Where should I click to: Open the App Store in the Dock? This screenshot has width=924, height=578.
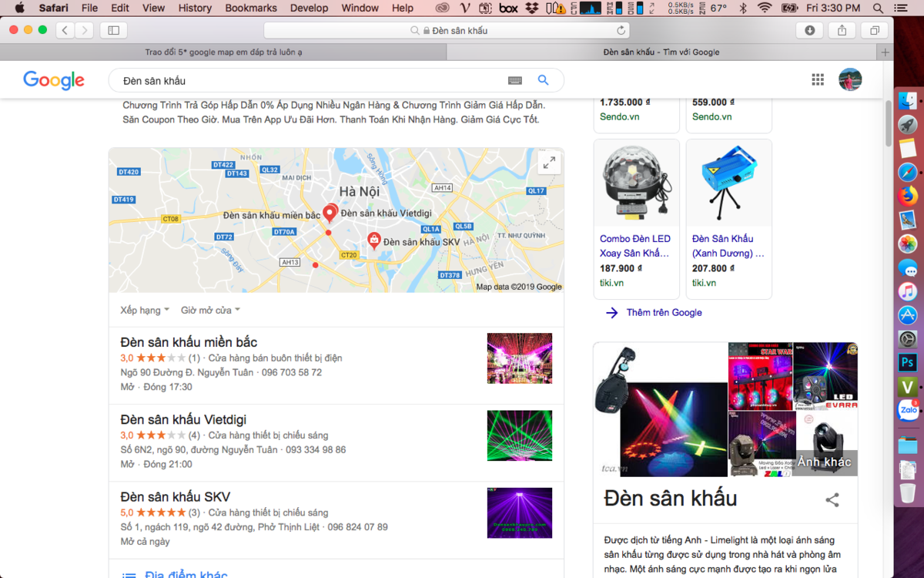pyautogui.click(x=908, y=315)
